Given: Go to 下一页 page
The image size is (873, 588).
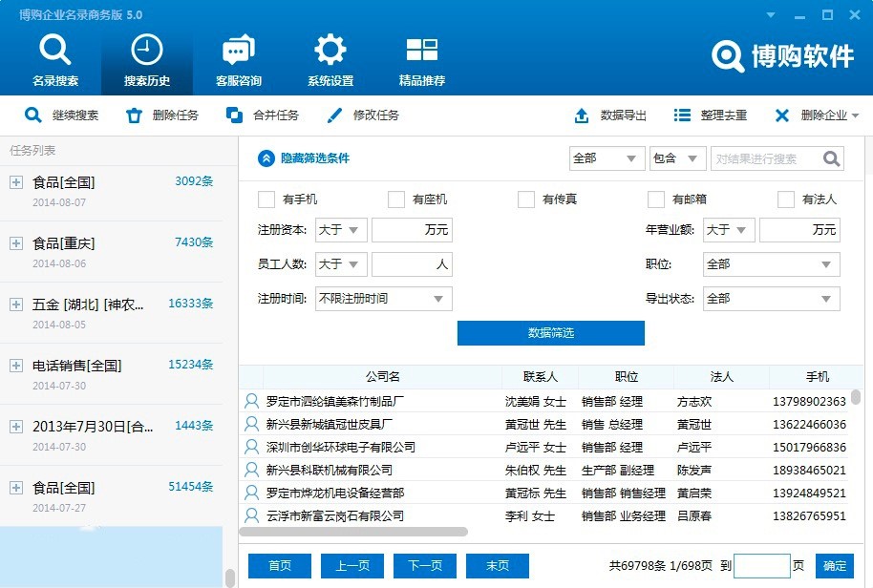Looking at the screenshot, I should (x=425, y=566).
